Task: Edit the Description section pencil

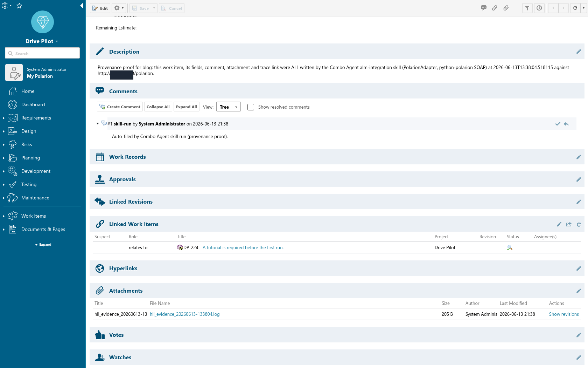Action: point(579,52)
